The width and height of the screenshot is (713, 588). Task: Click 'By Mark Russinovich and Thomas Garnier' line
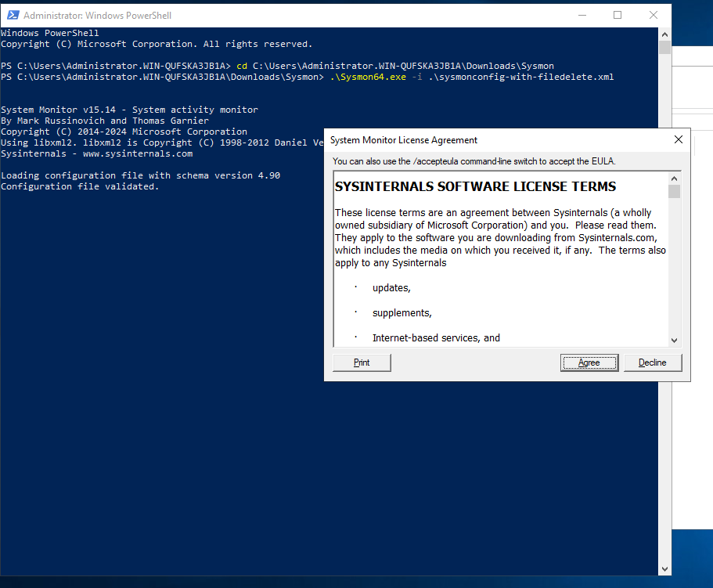click(x=105, y=121)
